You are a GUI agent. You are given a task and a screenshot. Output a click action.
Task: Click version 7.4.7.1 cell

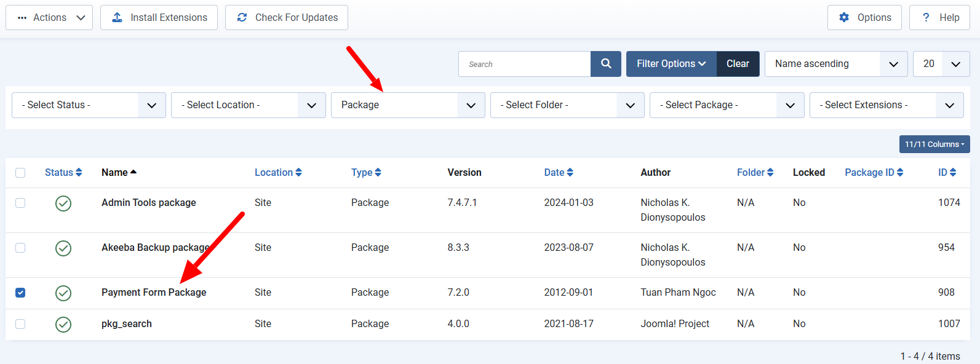pyautogui.click(x=462, y=203)
